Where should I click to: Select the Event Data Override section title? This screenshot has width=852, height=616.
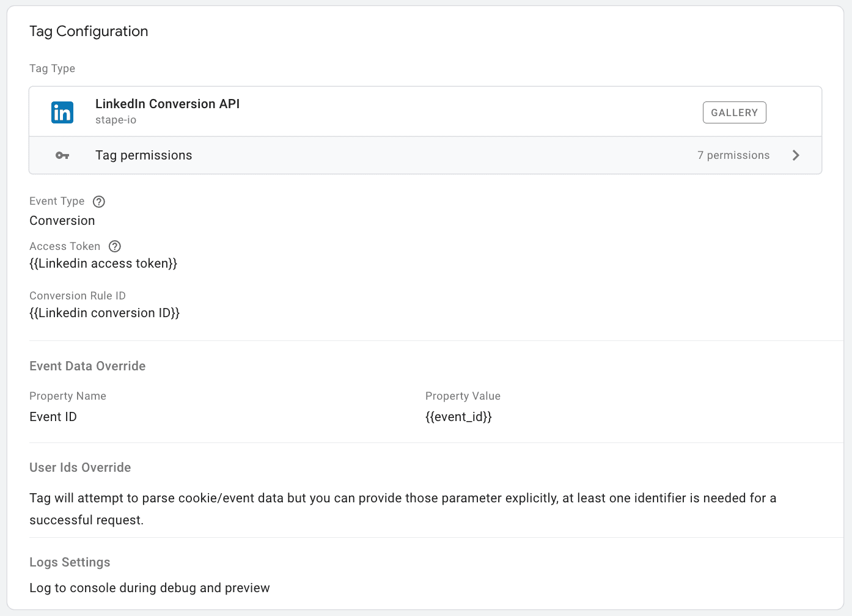pos(87,365)
